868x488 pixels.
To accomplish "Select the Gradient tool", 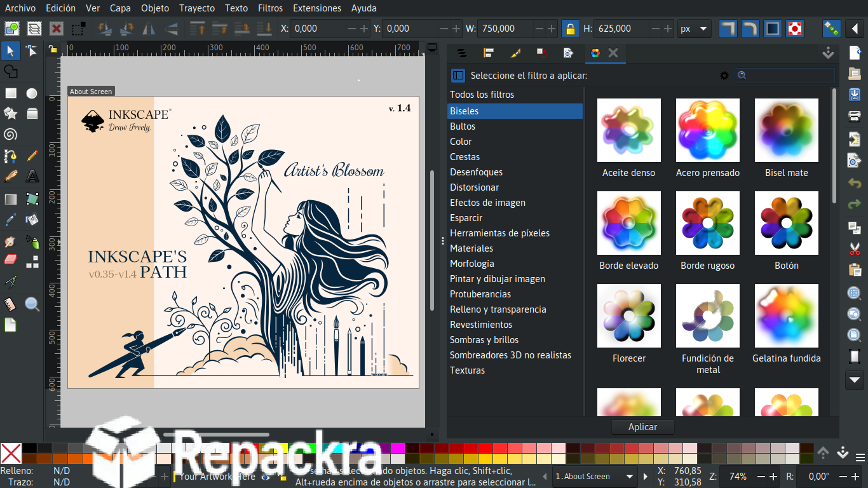I will 11,200.
